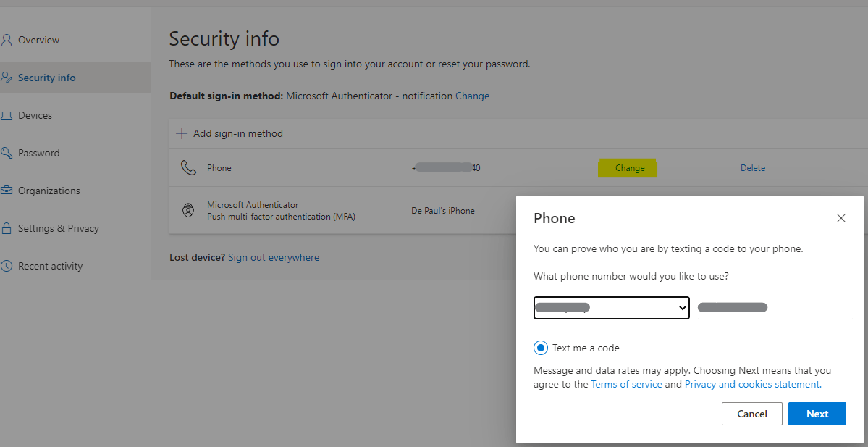Click the Microsoft Authenticator app icon
This screenshot has height=447, width=868.
tap(188, 210)
